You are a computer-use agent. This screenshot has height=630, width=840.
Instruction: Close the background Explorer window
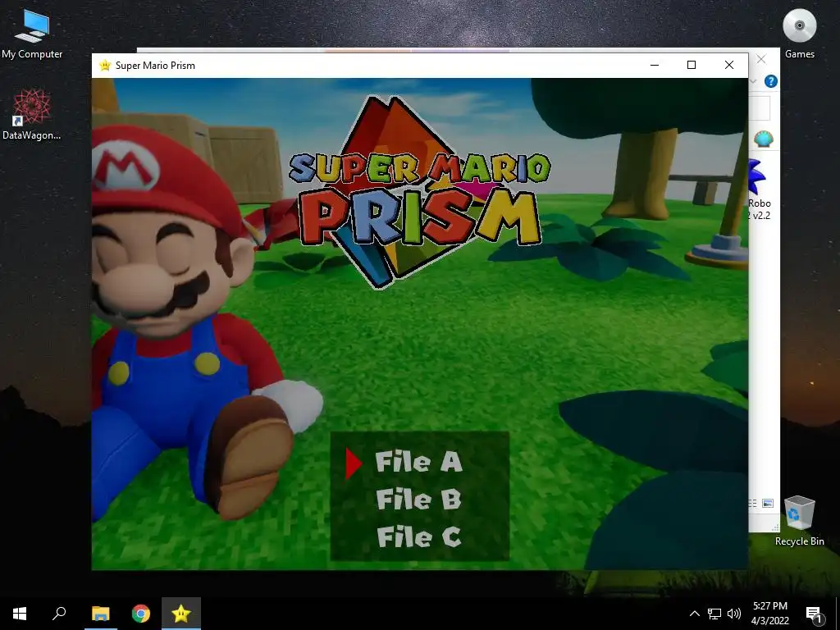click(x=761, y=59)
